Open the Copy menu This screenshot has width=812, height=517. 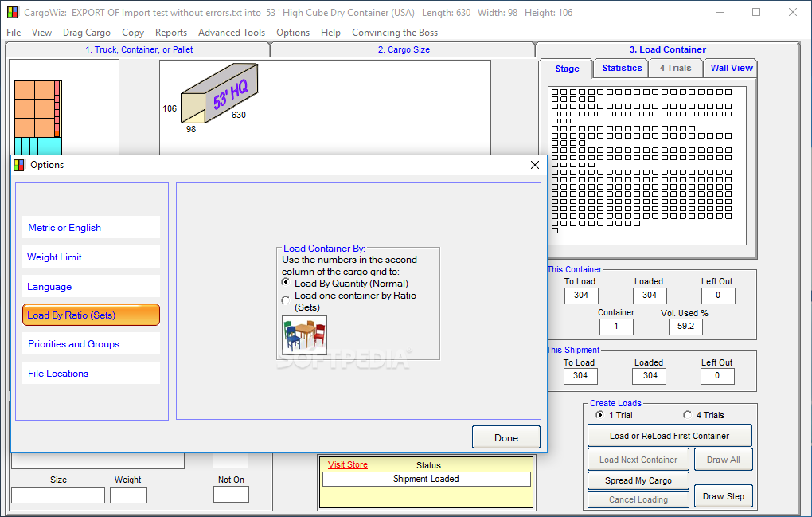pyautogui.click(x=133, y=33)
